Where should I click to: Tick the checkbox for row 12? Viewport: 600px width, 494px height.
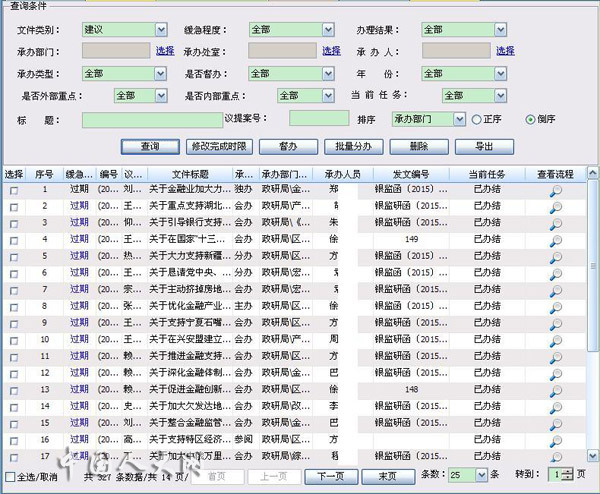coord(14,374)
